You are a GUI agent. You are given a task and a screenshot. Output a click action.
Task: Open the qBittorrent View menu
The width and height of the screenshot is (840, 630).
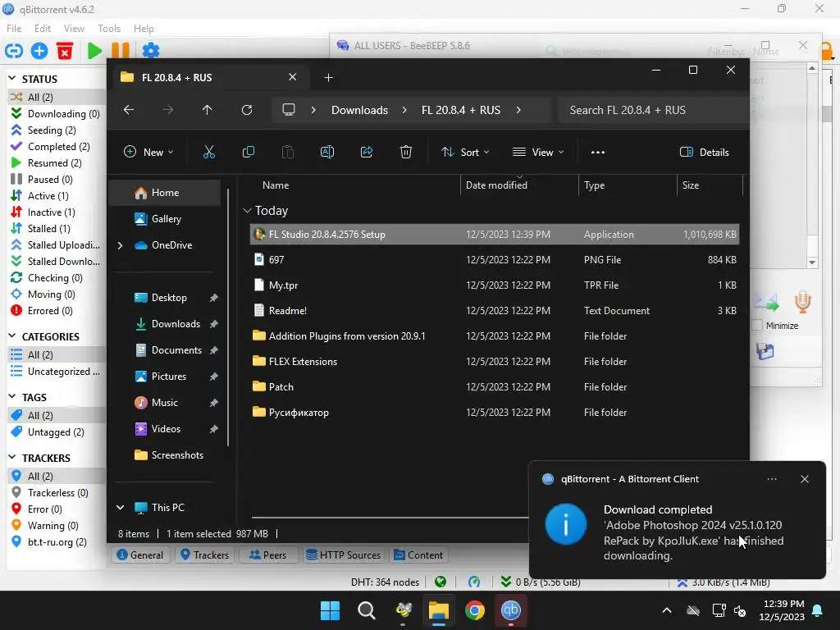(x=74, y=29)
